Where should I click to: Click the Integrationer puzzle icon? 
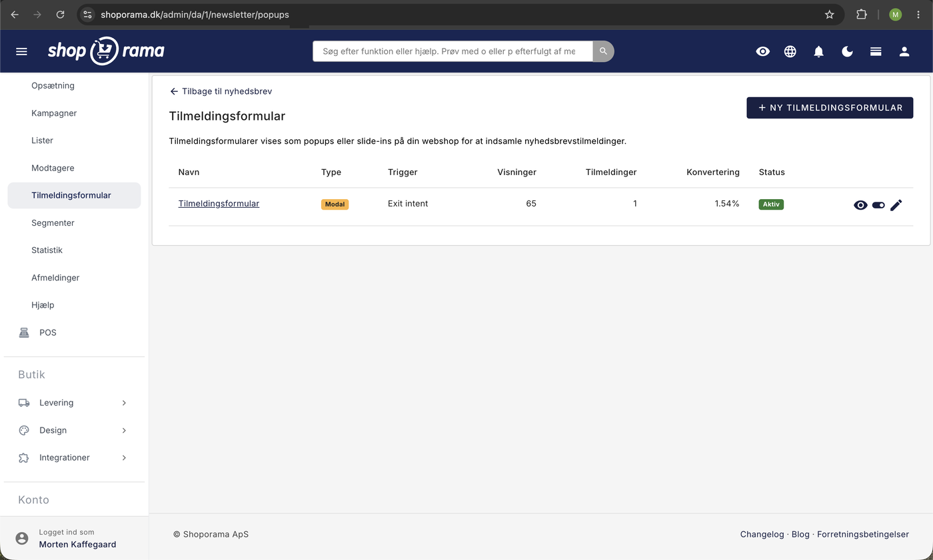tap(24, 457)
